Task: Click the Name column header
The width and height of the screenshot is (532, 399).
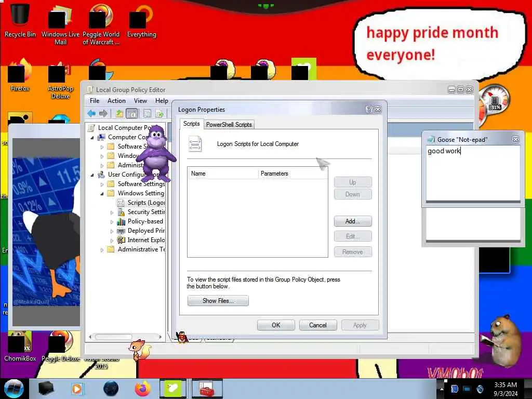Action: click(x=223, y=174)
